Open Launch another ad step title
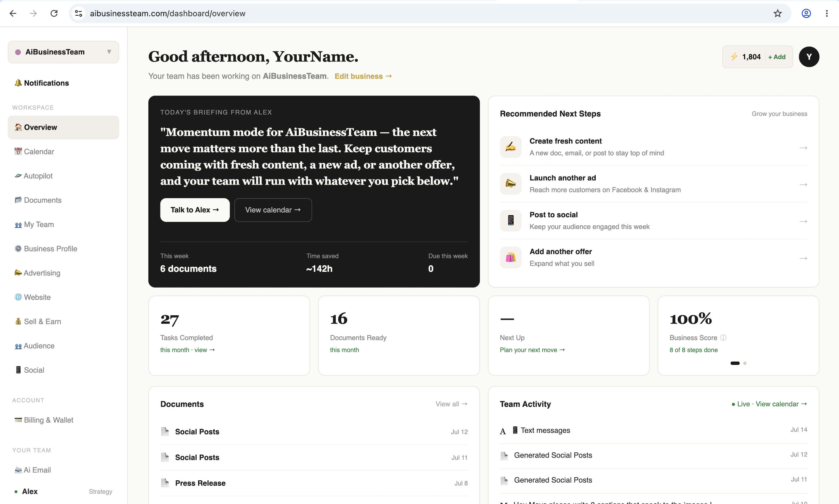 (562, 178)
